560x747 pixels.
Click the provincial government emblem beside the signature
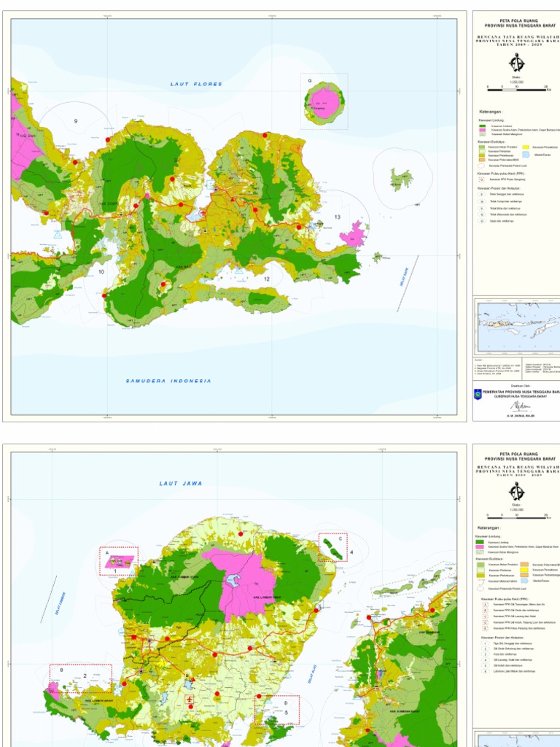pyautogui.click(x=478, y=394)
